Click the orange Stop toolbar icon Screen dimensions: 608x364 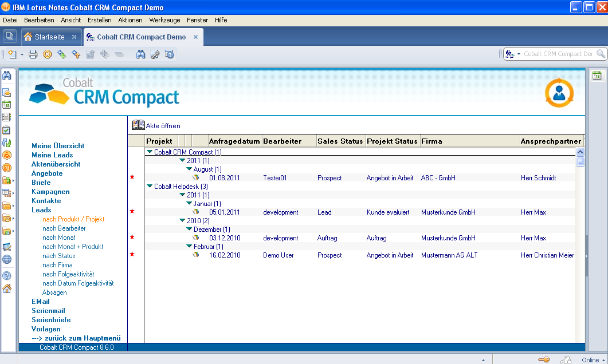pos(48,54)
